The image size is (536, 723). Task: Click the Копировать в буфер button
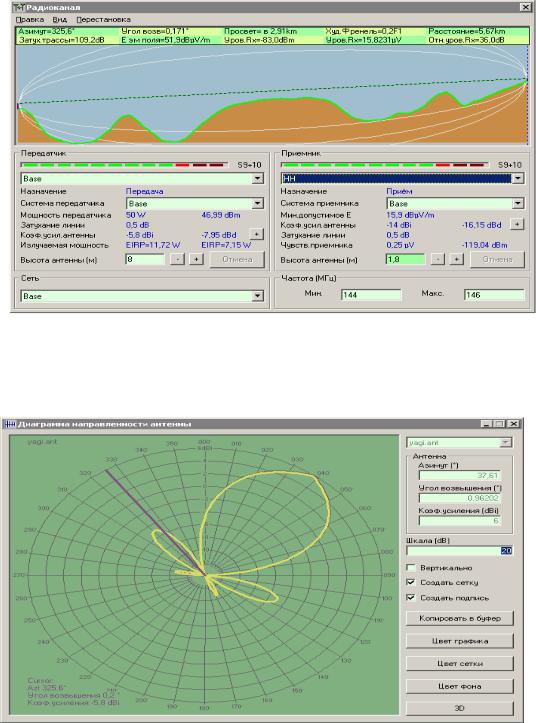[459, 618]
